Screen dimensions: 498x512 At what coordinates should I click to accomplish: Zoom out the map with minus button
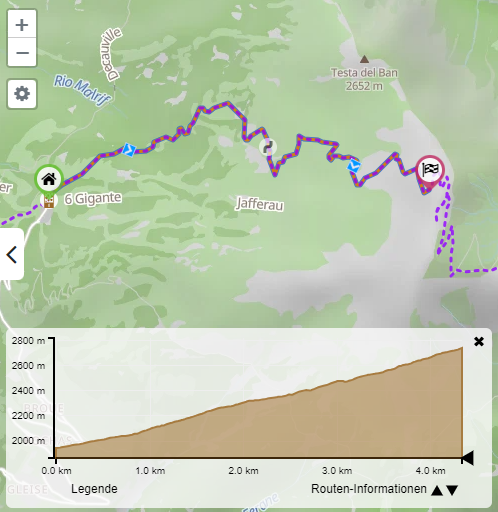(22, 53)
